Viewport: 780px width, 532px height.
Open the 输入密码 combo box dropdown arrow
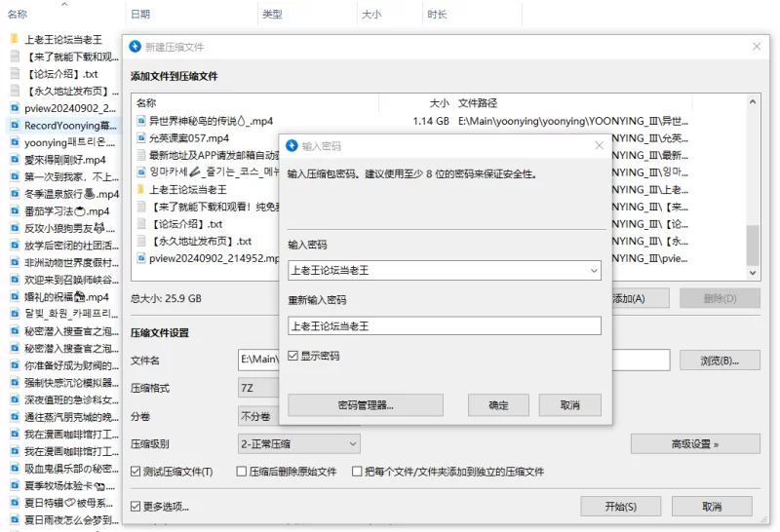(x=594, y=271)
